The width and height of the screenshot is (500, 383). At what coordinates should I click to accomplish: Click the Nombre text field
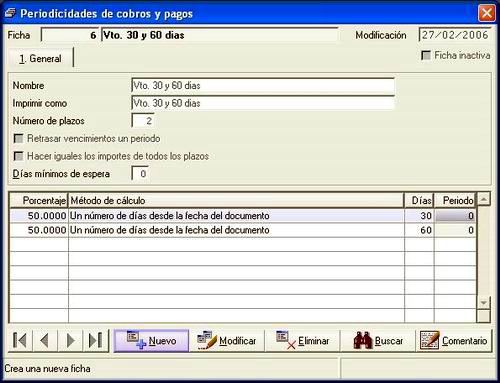(x=263, y=85)
